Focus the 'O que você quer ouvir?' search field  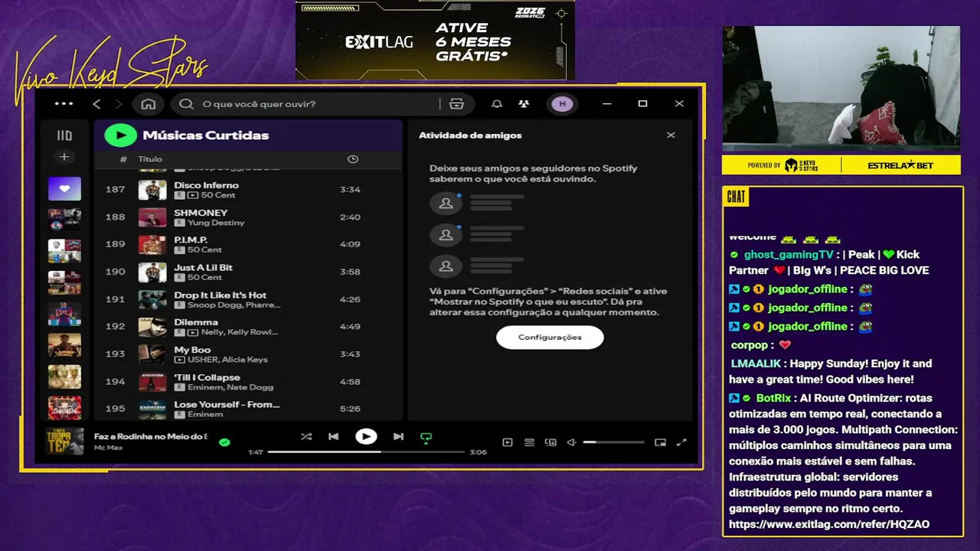323,104
